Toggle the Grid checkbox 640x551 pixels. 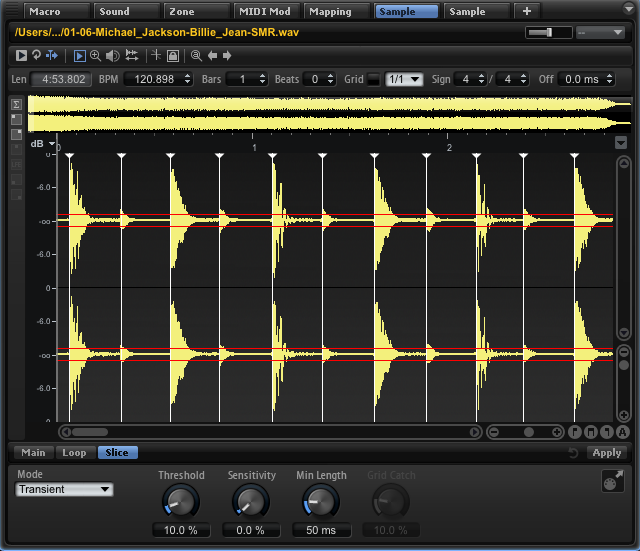(373, 79)
